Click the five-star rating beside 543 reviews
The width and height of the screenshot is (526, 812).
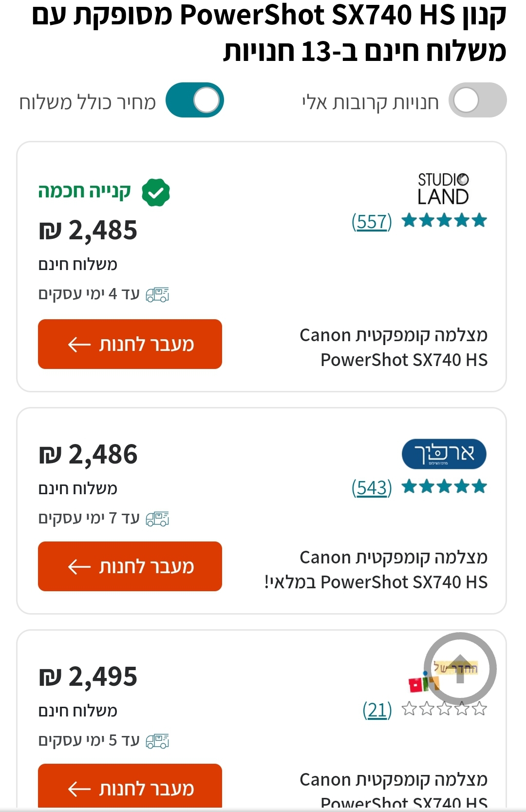click(444, 487)
